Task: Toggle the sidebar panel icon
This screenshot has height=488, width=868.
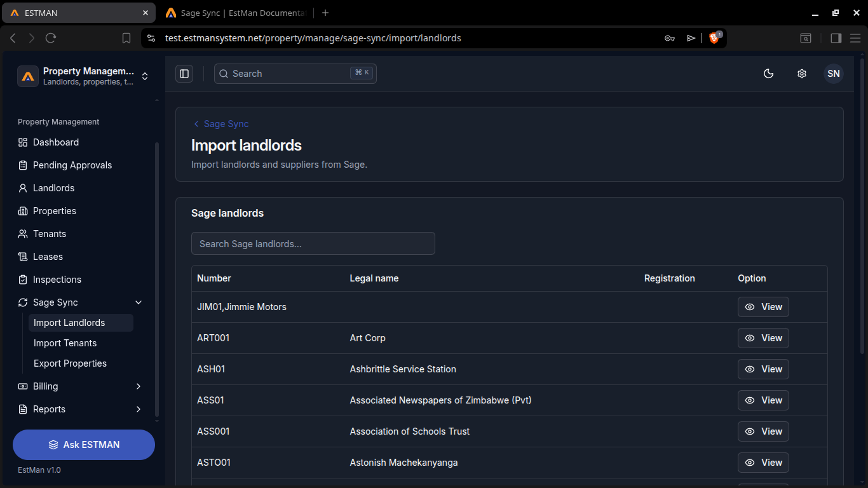Action: click(x=184, y=74)
